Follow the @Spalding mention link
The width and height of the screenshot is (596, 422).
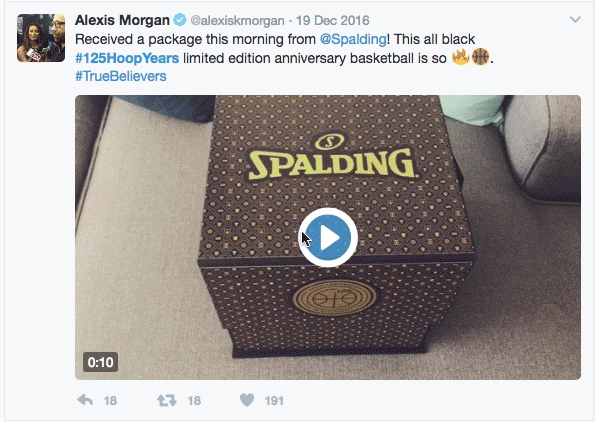[353, 39]
